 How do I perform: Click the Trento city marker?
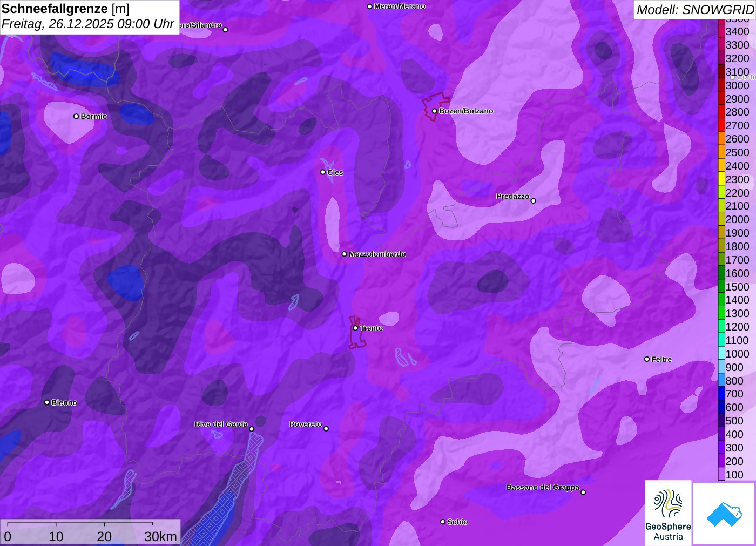(x=355, y=328)
